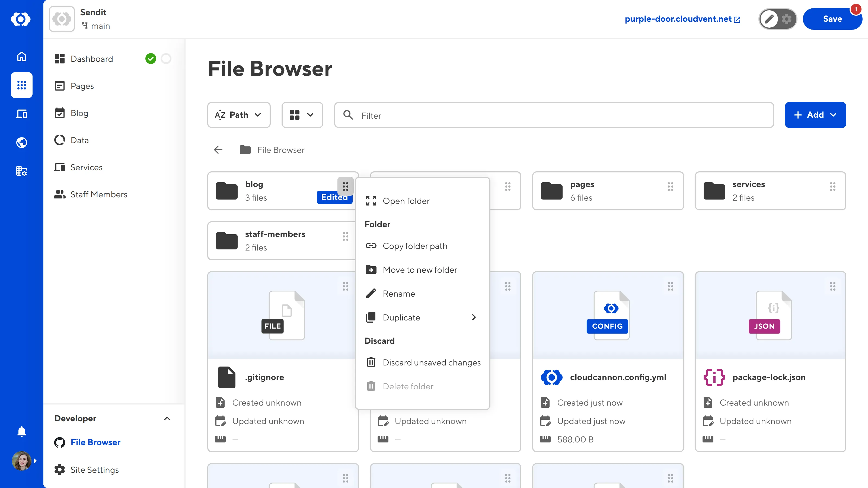
Task: Open the purple-door.cloudvent.net link
Action: pos(678,19)
